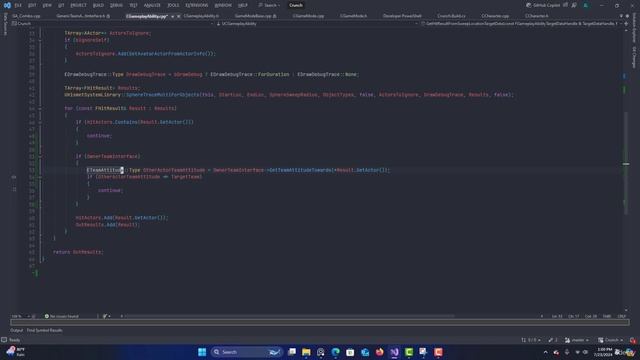Viewport: 640px width, 360px height.
Task: Collapse the if (OwnerTeamInterface) block
Action: 40,156
